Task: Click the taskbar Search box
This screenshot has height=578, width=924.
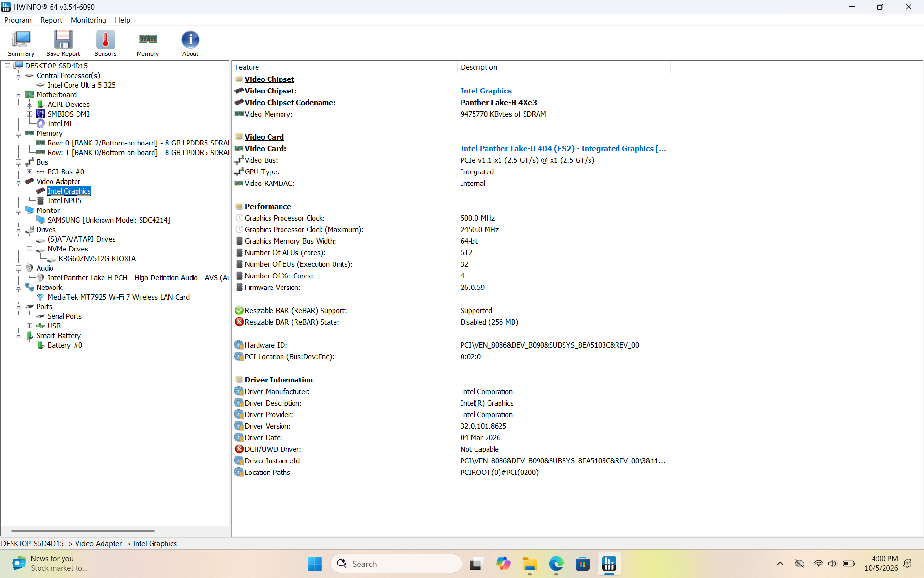Action: [x=396, y=564]
